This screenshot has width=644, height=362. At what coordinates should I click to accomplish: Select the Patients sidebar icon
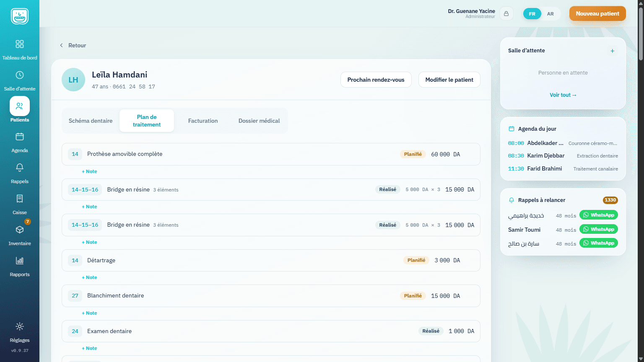coord(20,106)
